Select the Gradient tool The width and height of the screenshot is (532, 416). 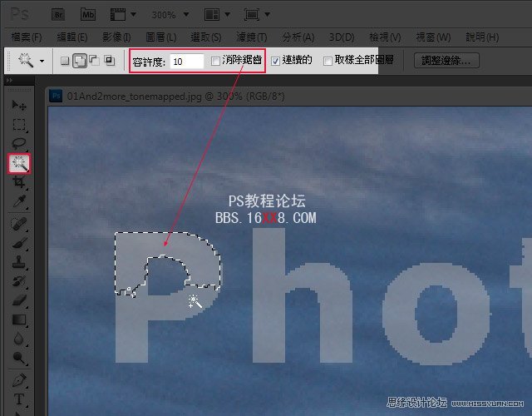(19, 319)
